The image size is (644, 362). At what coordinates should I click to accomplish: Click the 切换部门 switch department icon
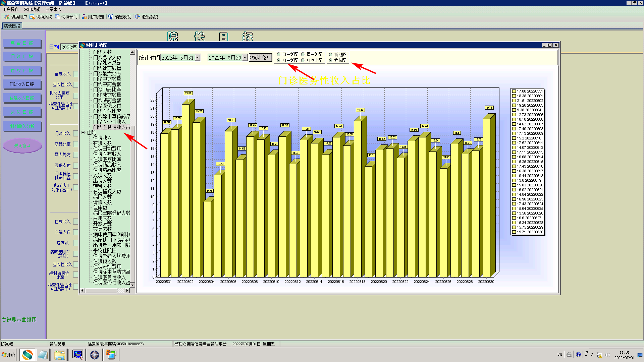click(x=57, y=17)
